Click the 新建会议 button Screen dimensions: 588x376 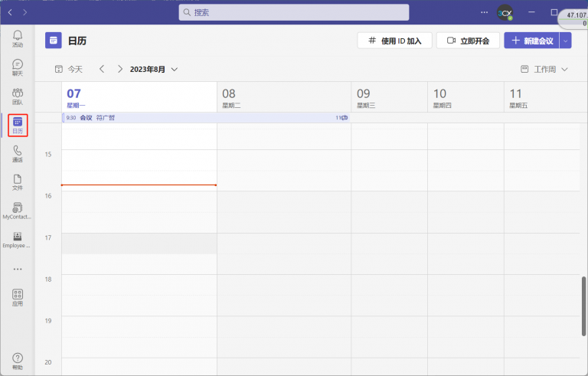click(x=531, y=41)
